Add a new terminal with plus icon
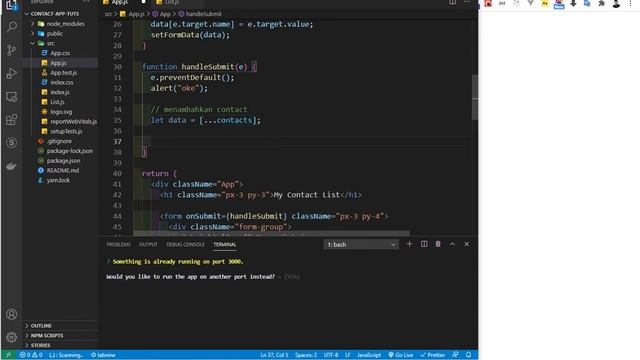 point(409,244)
